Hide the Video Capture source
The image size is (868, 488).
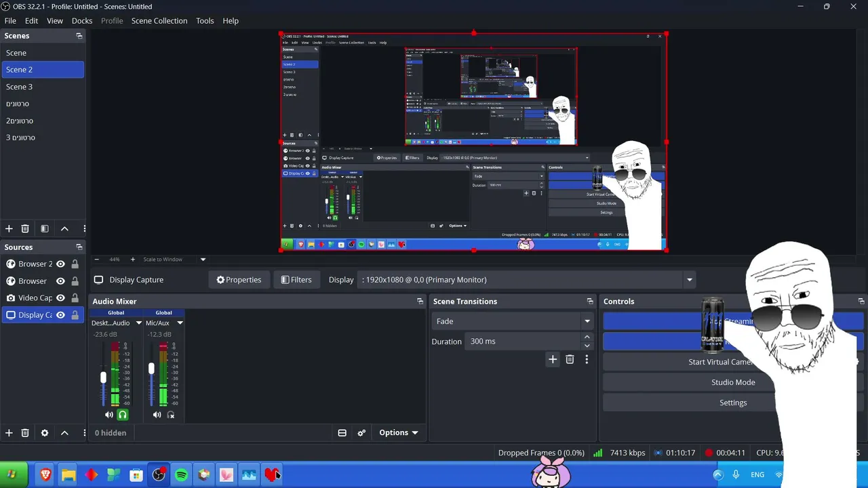pyautogui.click(x=60, y=298)
